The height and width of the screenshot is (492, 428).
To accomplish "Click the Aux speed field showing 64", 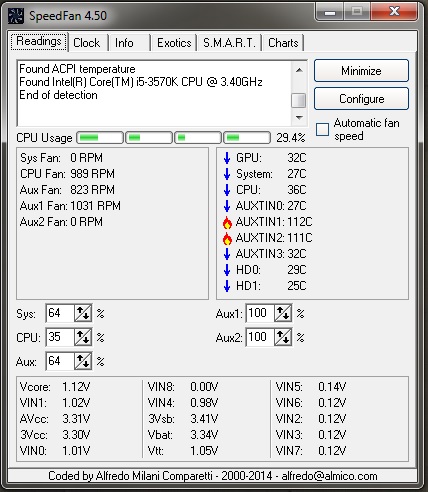I will pyautogui.click(x=60, y=361).
